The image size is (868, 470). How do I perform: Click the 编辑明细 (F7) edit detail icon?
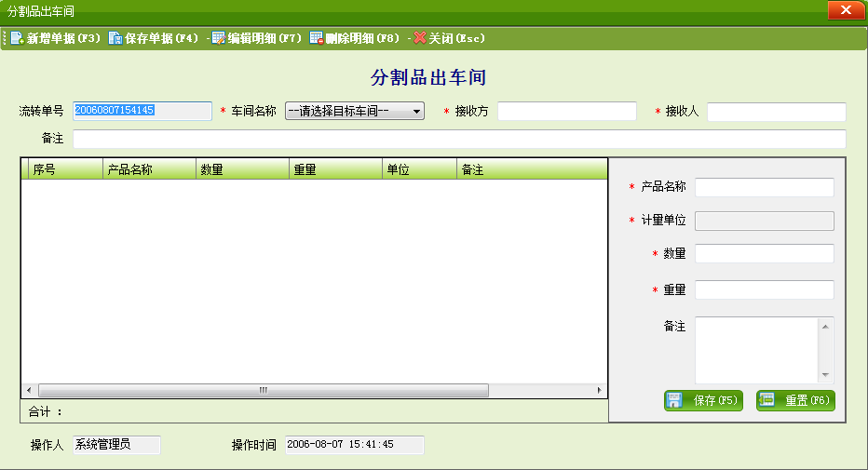(x=219, y=38)
